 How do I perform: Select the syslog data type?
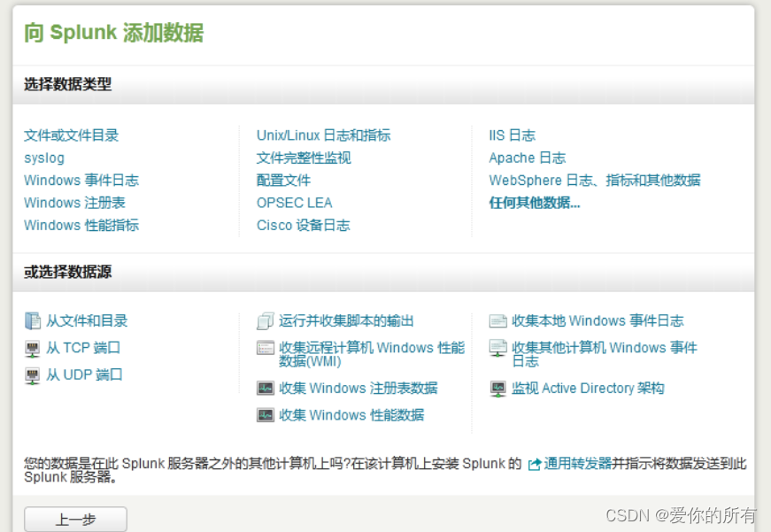pos(44,158)
